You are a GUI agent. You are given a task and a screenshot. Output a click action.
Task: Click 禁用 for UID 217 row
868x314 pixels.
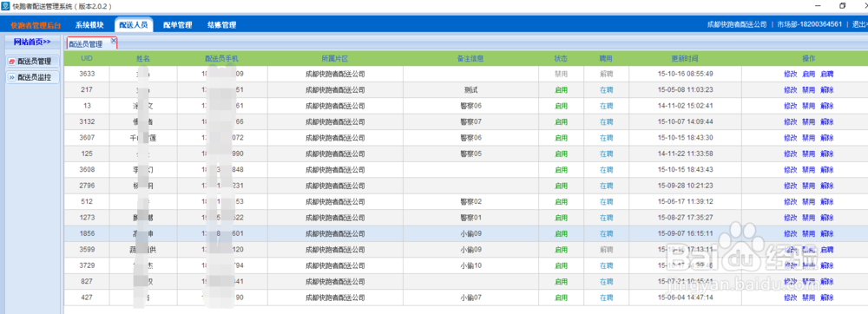809,90
